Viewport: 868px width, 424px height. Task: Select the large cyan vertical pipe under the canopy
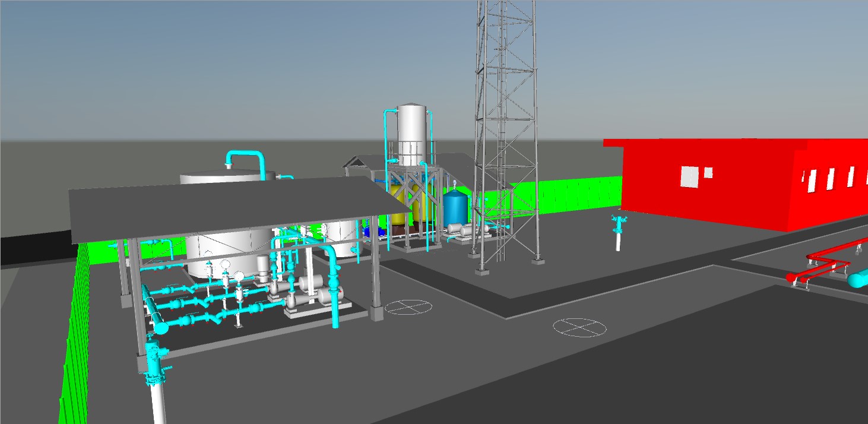[334, 285]
